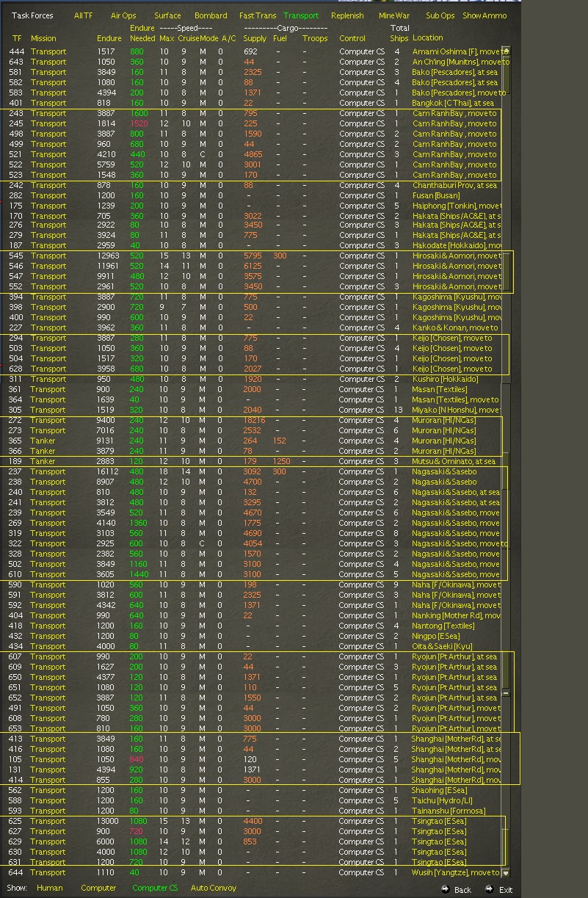
Task: Sort by the Mission column header
Action: (43, 38)
